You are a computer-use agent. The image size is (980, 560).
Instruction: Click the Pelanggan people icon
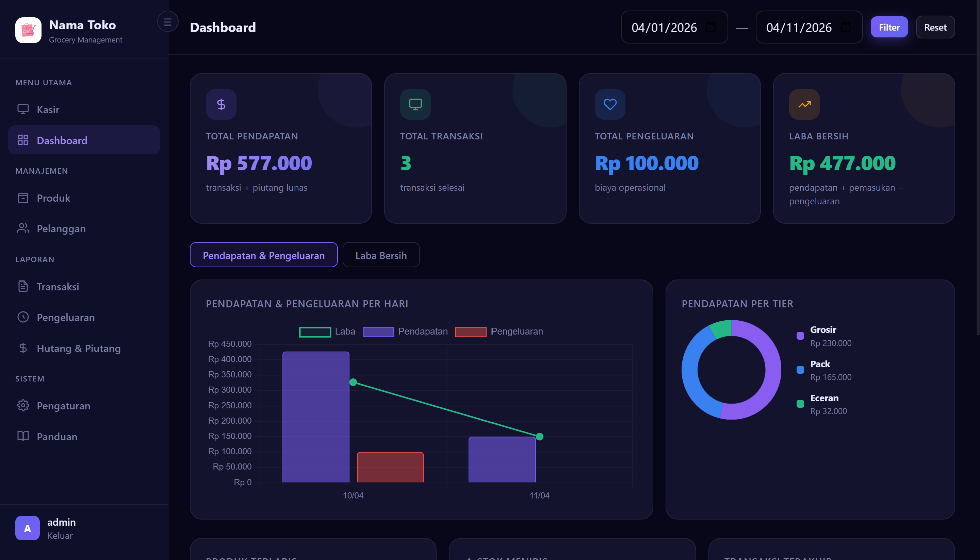pyautogui.click(x=23, y=228)
